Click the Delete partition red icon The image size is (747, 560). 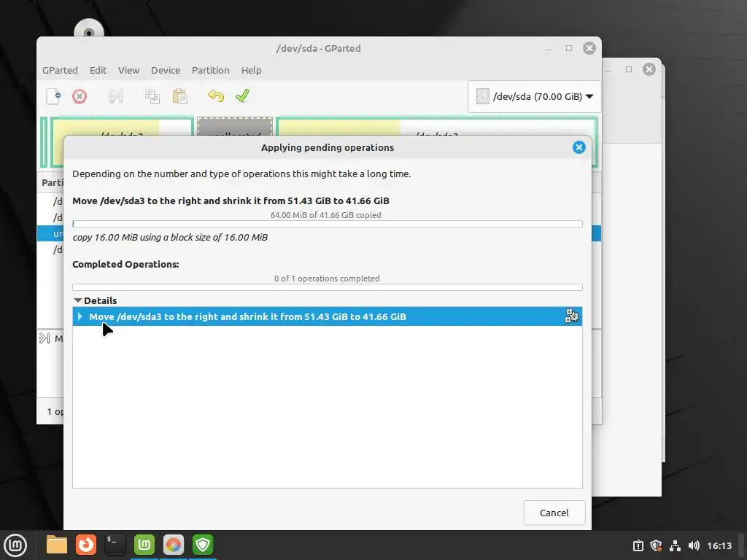(x=80, y=96)
